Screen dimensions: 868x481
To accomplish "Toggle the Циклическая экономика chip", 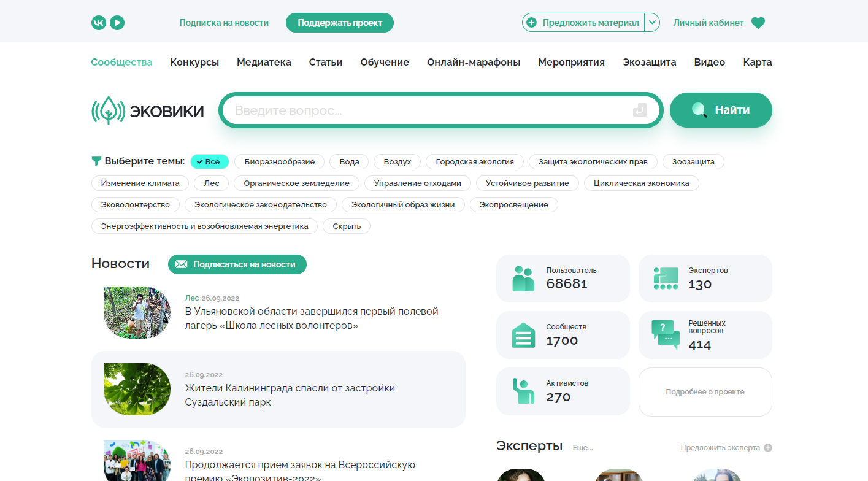I will tap(642, 183).
